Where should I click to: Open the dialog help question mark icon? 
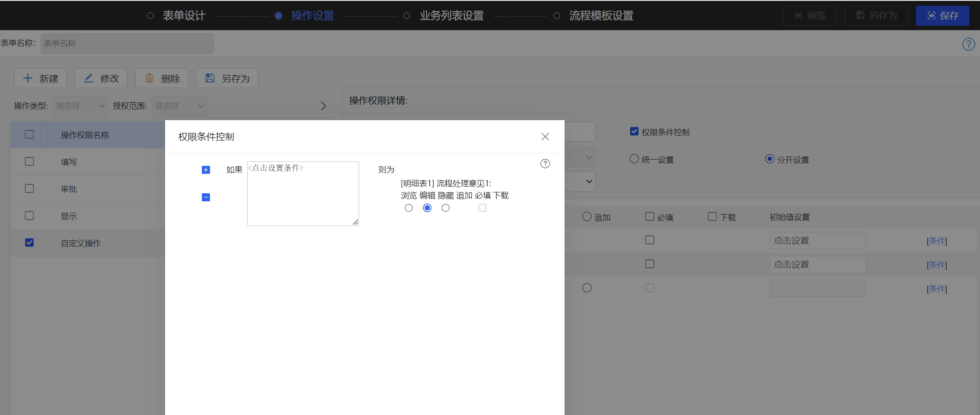545,164
